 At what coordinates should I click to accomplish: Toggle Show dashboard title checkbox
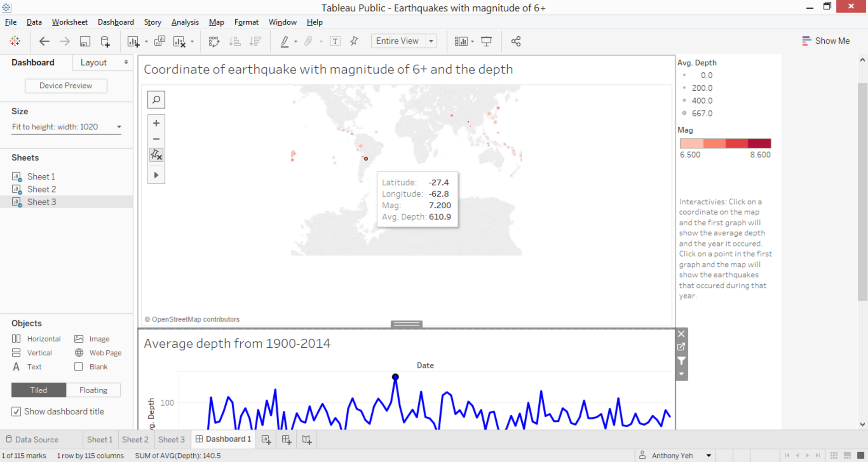tap(16, 411)
